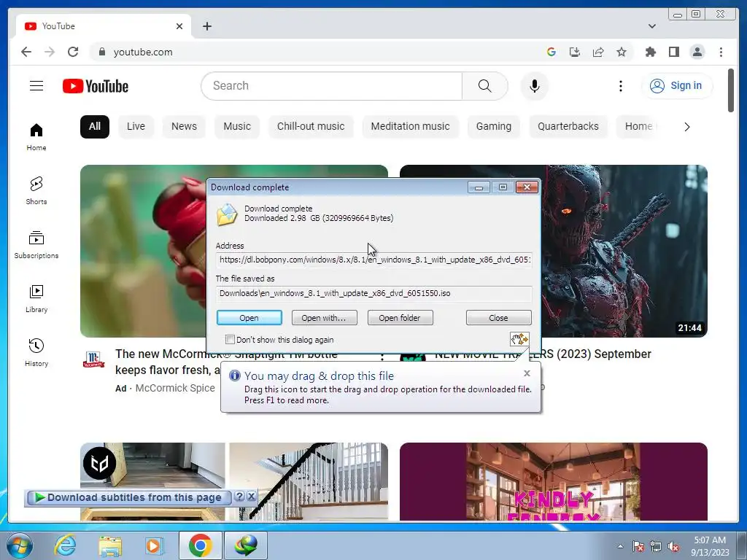The width and height of the screenshot is (747, 560).
Task: Click the browser Back arrow
Action: pyautogui.click(x=26, y=52)
